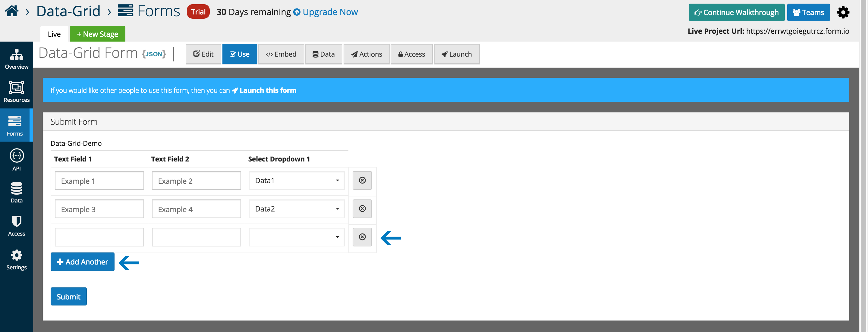Remove the Example 3 row

coord(362,209)
